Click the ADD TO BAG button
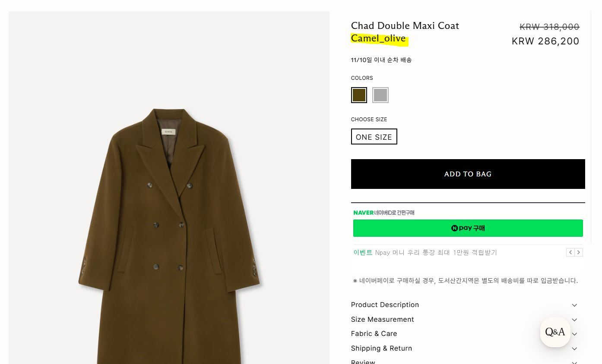The image size is (602, 364). pos(468,174)
